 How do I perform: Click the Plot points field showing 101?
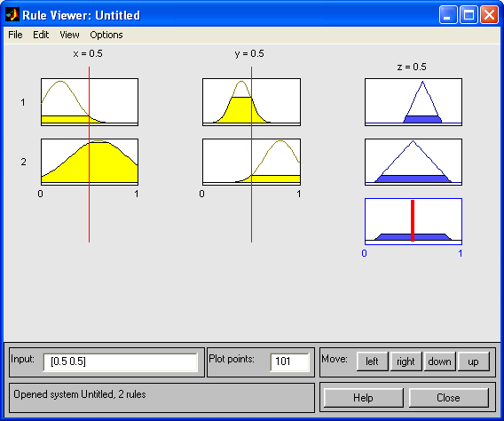pyautogui.click(x=289, y=361)
